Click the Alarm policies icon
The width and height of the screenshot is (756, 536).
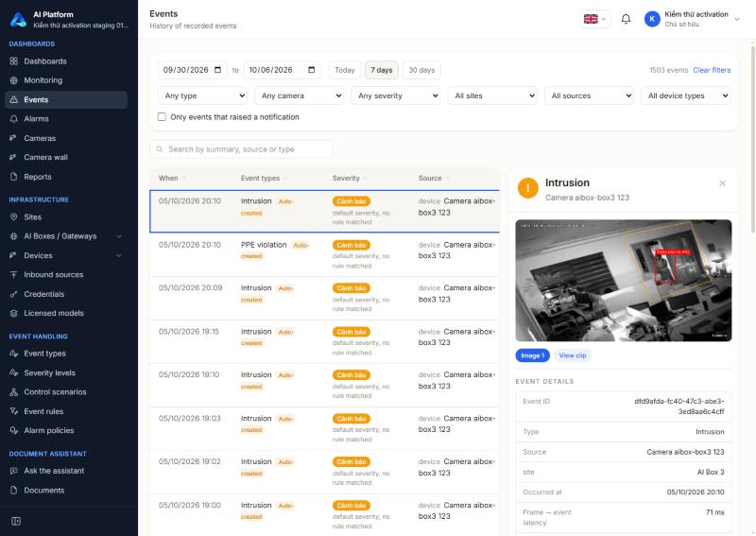(14, 430)
